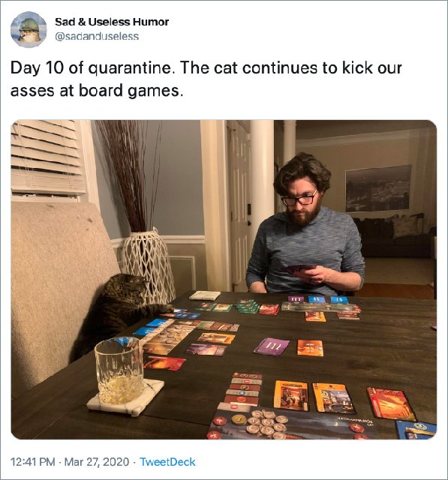The image size is (448, 480).
Task: Click the @sadanduseless handle
Action: (x=97, y=37)
